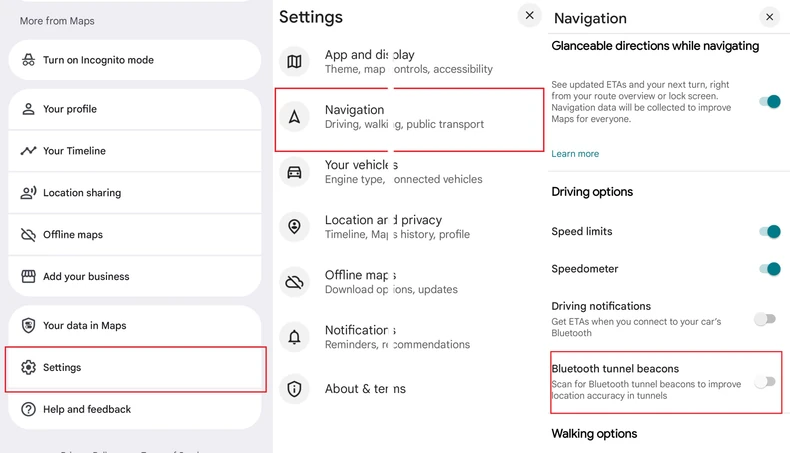The height and width of the screenshot is (453, 790).
Task: Open Help and feedback
Action: 87,409
